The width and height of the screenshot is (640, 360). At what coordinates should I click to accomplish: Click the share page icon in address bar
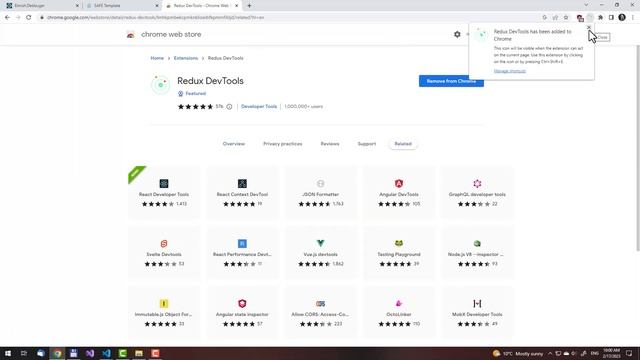[x=555, y=18]
